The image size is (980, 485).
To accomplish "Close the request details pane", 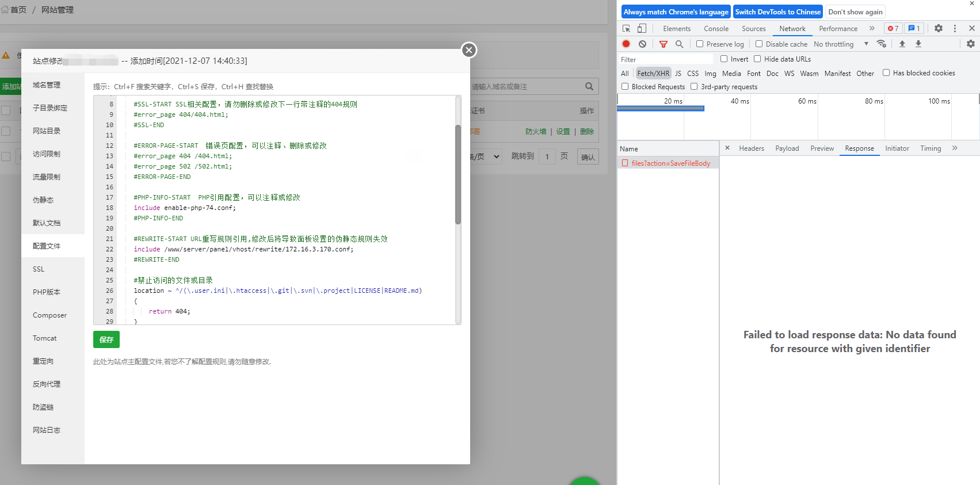I will click(x=727, y=148).
